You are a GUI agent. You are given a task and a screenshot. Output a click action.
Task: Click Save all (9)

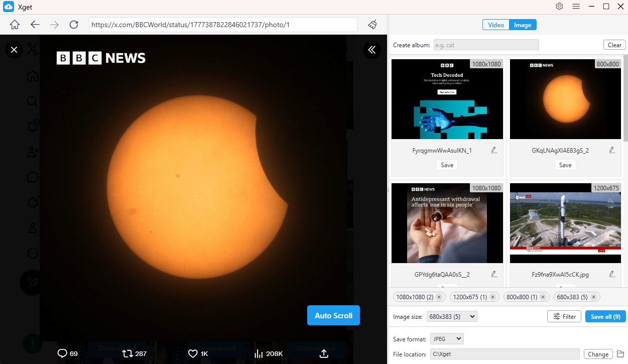(x=605, y=316)
